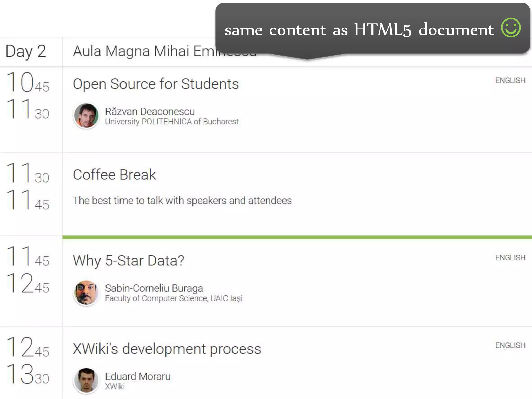This screenshot has height=399, width=532.
Task: Click the 13:30 end time of XWiki talk
Action: 28,374
